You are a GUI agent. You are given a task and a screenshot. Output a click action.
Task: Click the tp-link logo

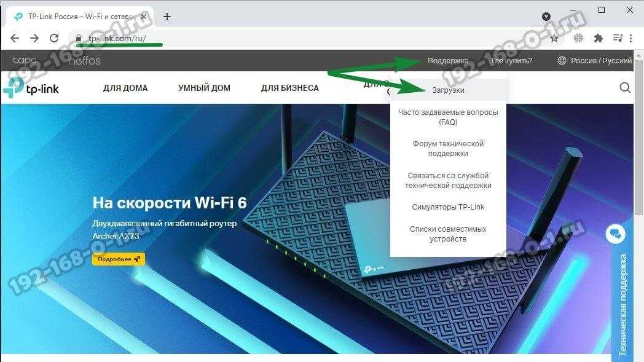[31, 87]
